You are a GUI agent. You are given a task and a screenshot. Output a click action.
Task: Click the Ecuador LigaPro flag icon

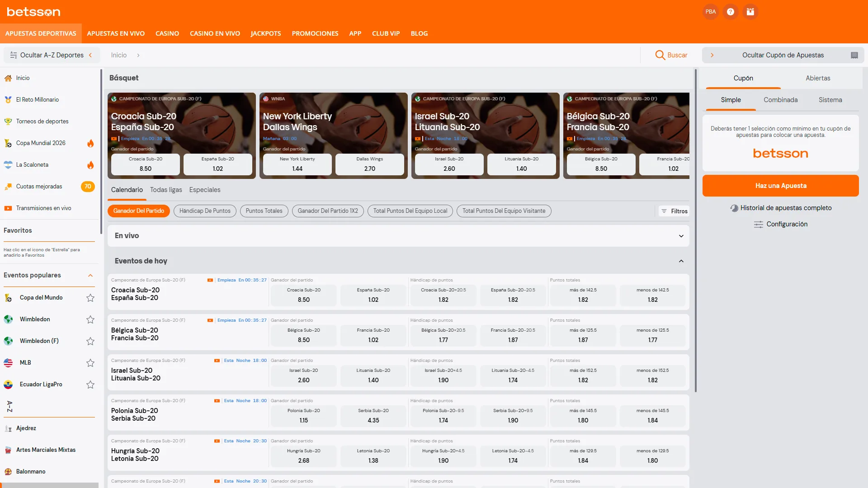point(8,385)
